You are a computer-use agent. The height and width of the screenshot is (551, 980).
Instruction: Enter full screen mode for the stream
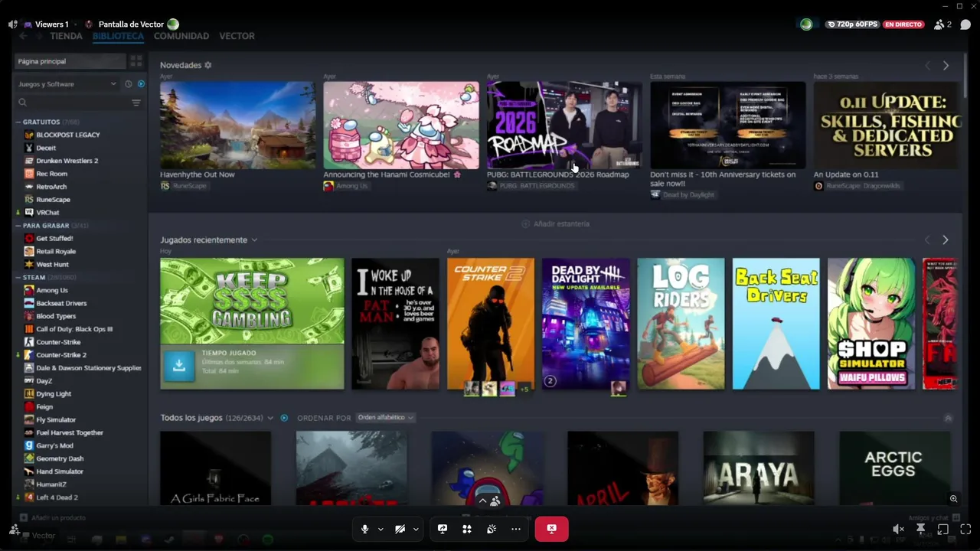point(965,529)
